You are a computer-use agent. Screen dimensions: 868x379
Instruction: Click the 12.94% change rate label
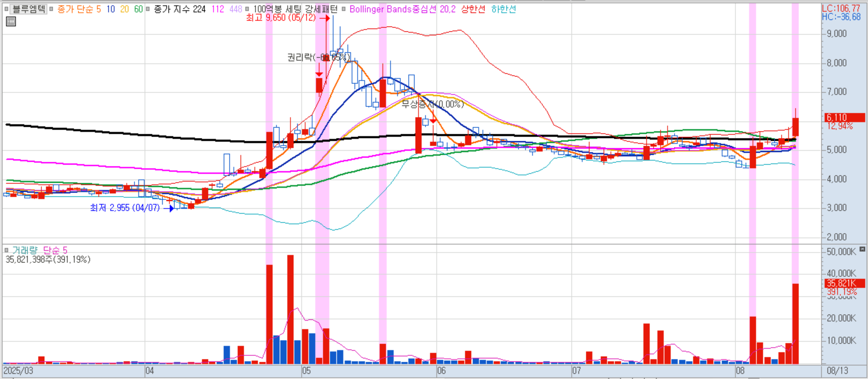pos(840,126)
